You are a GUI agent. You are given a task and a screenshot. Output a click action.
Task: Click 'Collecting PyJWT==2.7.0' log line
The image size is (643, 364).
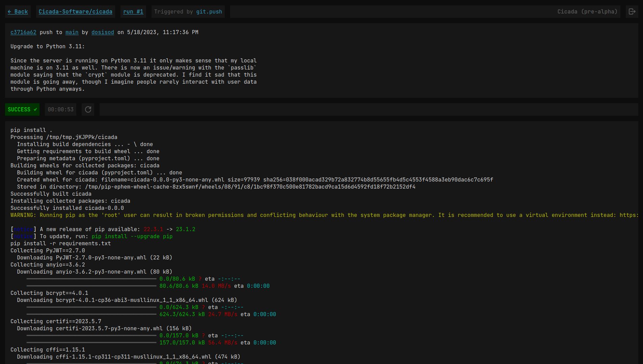click(48, 251)
